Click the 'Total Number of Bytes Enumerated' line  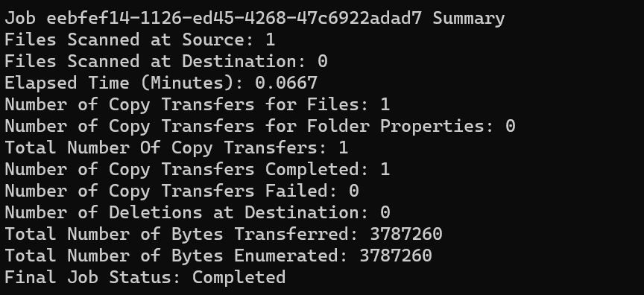(218, 256)
